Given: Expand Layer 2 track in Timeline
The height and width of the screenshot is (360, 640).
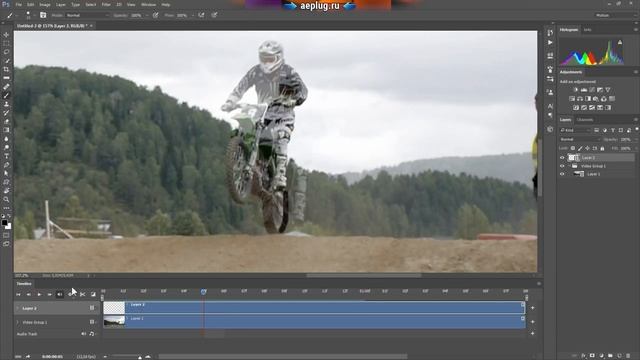Looking at the screenshot, I should click(x=18, y=308).
